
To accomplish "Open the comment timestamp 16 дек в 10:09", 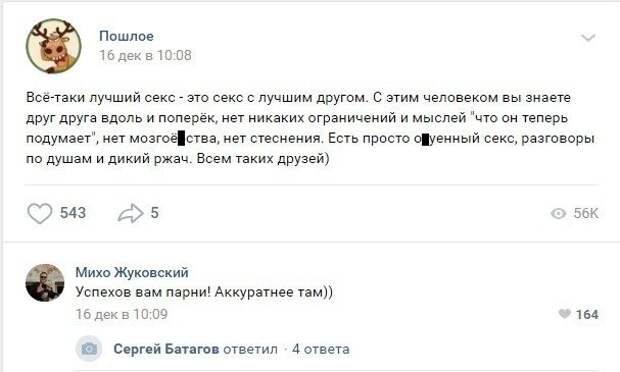I will (x=122, y=314).
